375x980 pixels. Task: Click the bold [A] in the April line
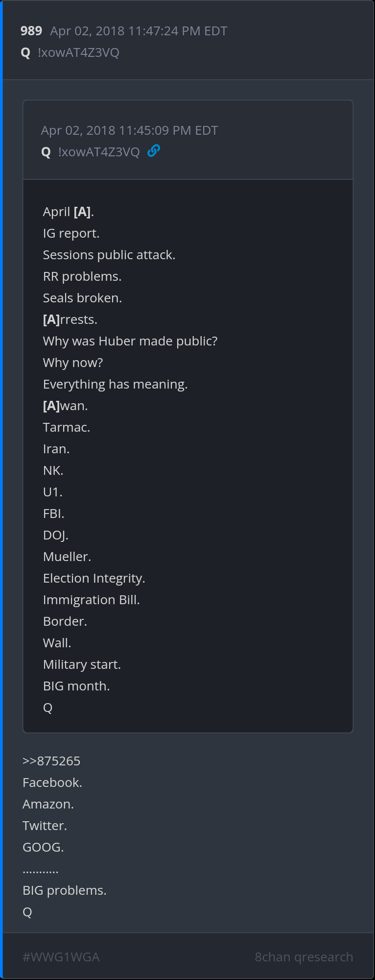pos(82,212)
